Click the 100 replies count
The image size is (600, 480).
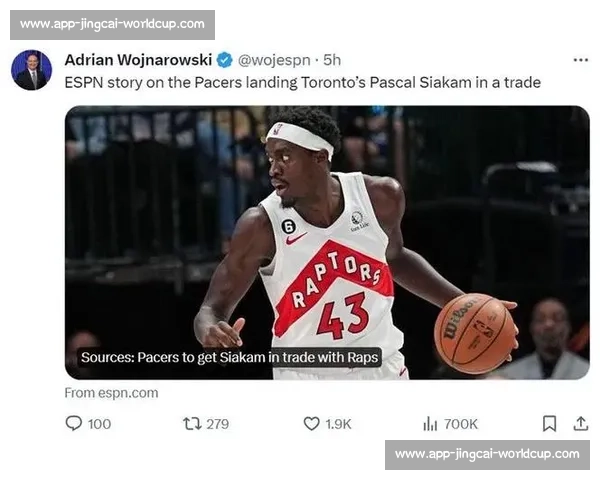[99, 424]
